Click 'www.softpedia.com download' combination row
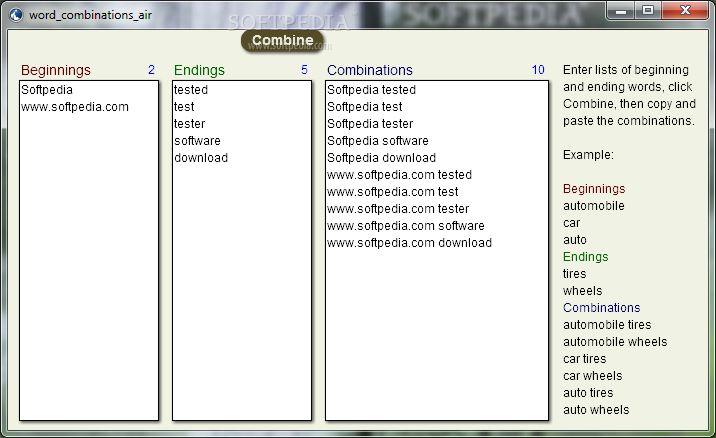The height and width of the screenshot is (438, 716). [x=410, y=243]
